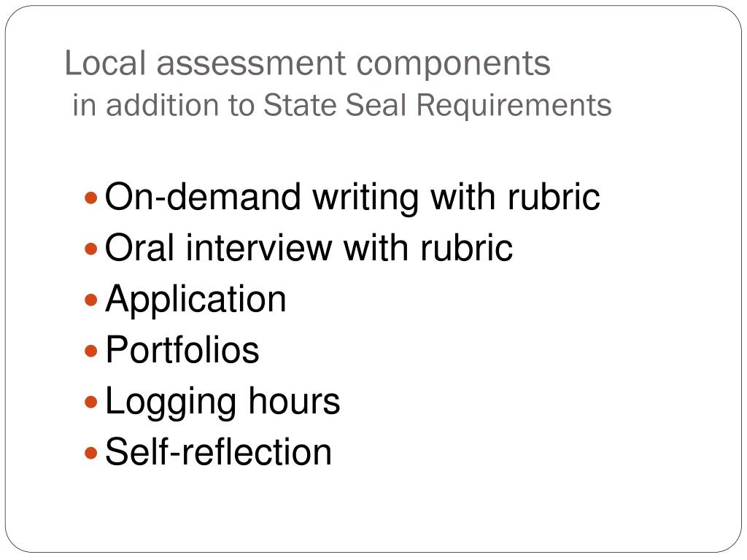Click the bullet next to Application

[x=91, y=300]
